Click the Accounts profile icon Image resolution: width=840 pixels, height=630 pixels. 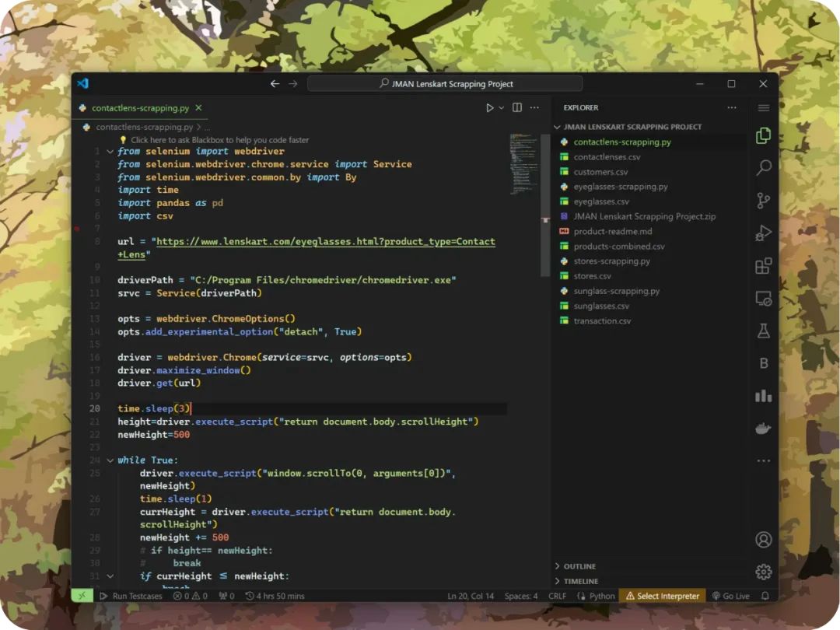click(x=763, y=539)
